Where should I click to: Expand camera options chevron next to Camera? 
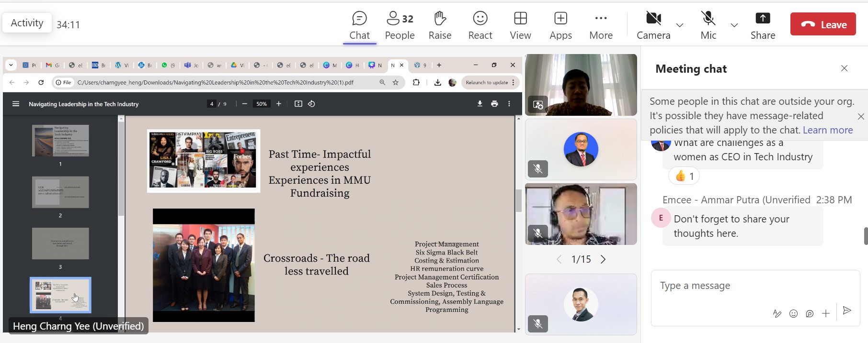point(680,25)
